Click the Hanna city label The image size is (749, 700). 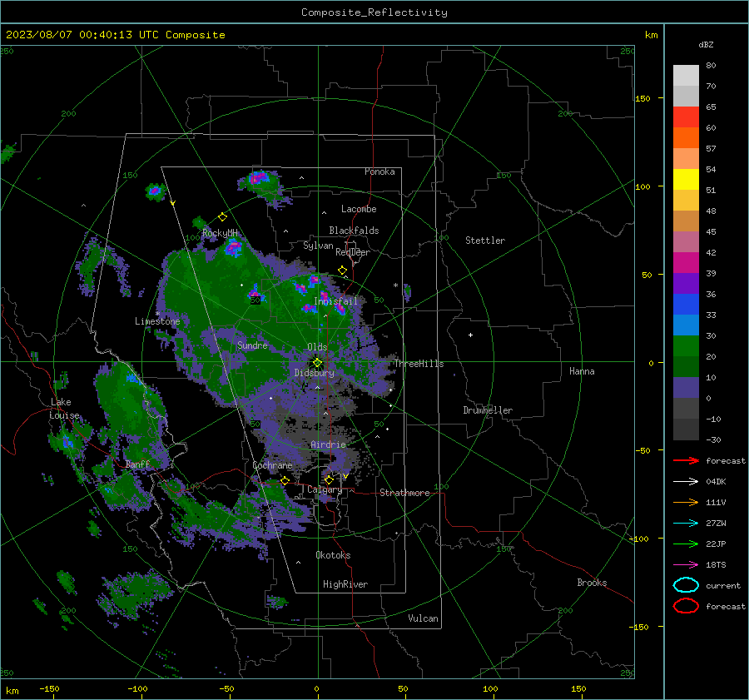point(582,370)
